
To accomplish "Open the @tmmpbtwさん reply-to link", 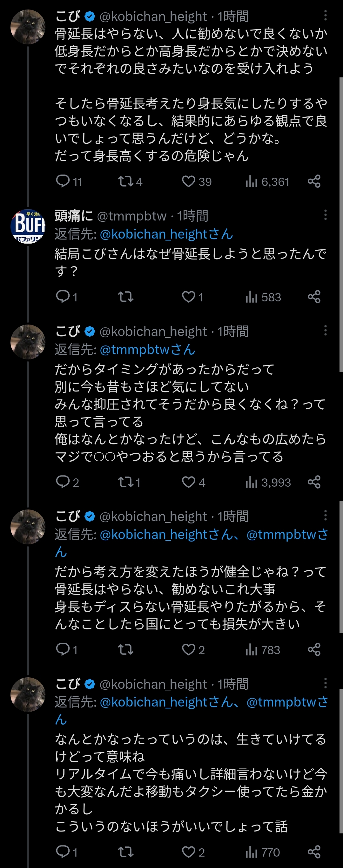I will point(147,349).
